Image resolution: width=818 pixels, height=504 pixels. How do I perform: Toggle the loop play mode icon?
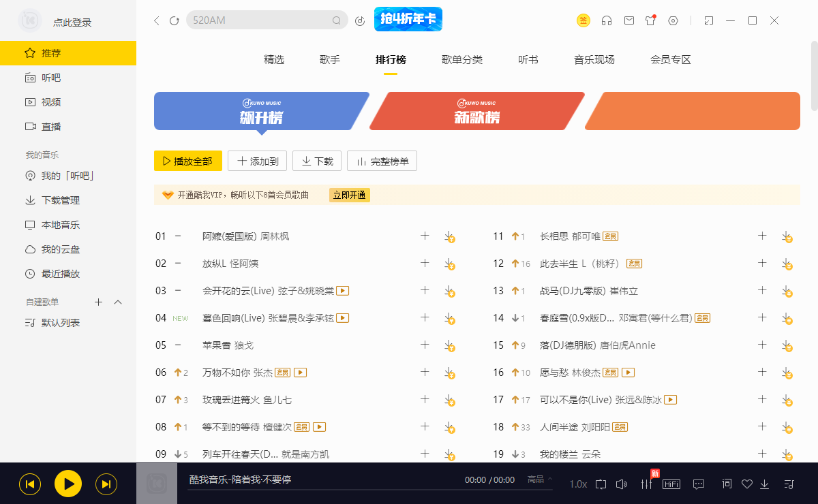[601, 484]
